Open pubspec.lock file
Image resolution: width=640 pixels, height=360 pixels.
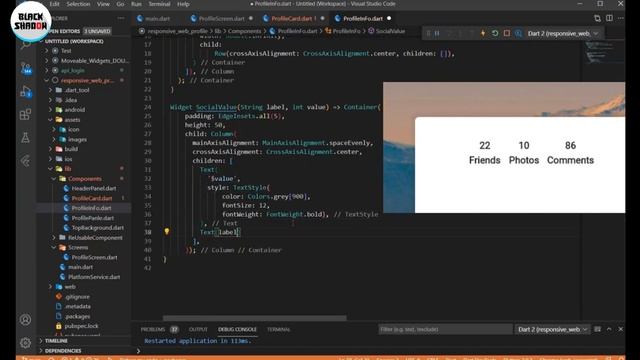pyautogui.click(x=84, y=326)
